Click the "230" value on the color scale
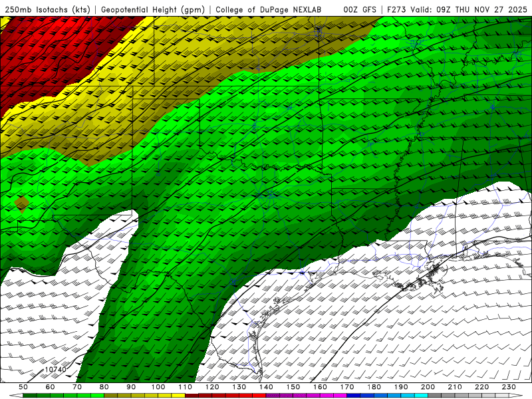532x399 pixels. pyautogui.click(x=509, y=387)
